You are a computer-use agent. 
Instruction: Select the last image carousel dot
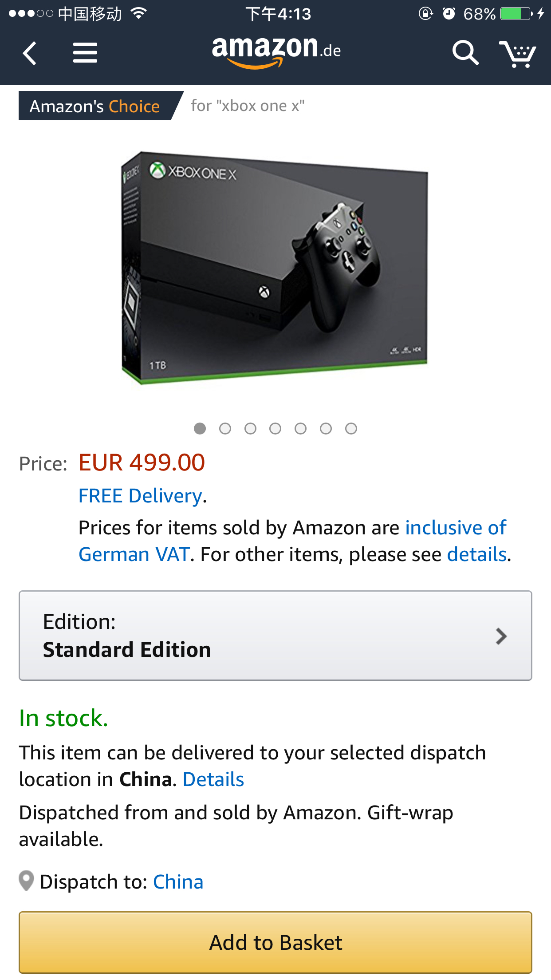pyautogui.click(x=351, y=428)
